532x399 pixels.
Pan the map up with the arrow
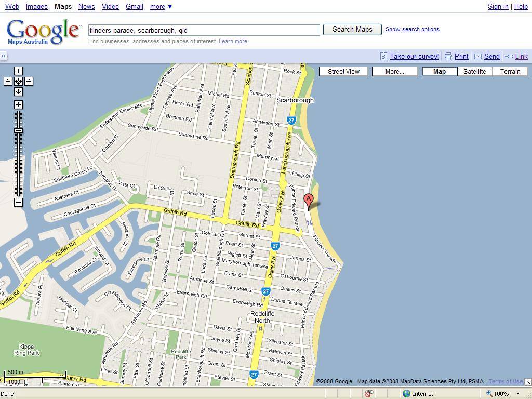18,71
